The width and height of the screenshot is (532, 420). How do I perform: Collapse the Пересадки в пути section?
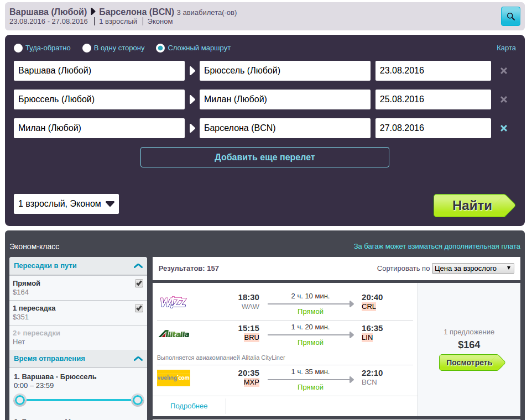click(138, 266)
